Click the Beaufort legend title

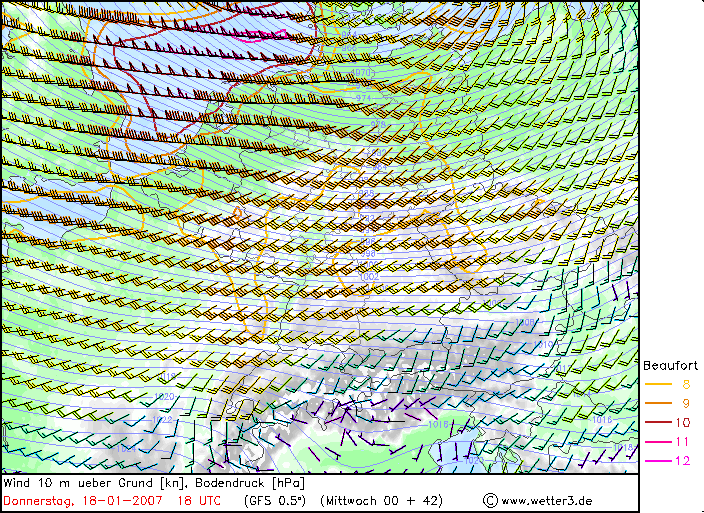pos(670,366)
